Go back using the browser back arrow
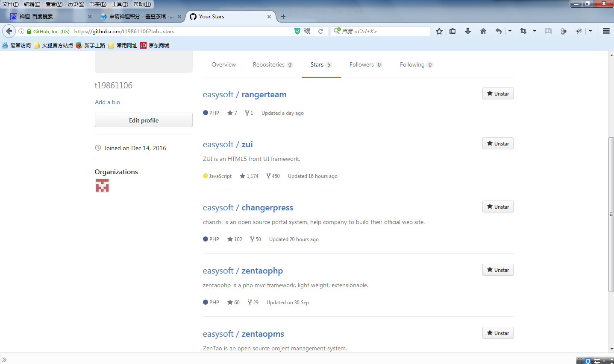The width and height of the screenshot is (614, 364). tap(9, 31)
